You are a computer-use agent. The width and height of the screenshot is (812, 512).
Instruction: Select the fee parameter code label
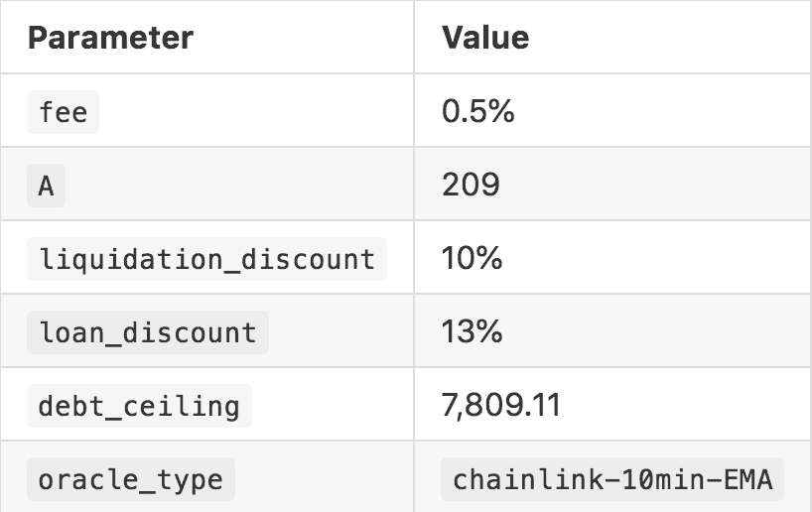[x=64, y=111]
